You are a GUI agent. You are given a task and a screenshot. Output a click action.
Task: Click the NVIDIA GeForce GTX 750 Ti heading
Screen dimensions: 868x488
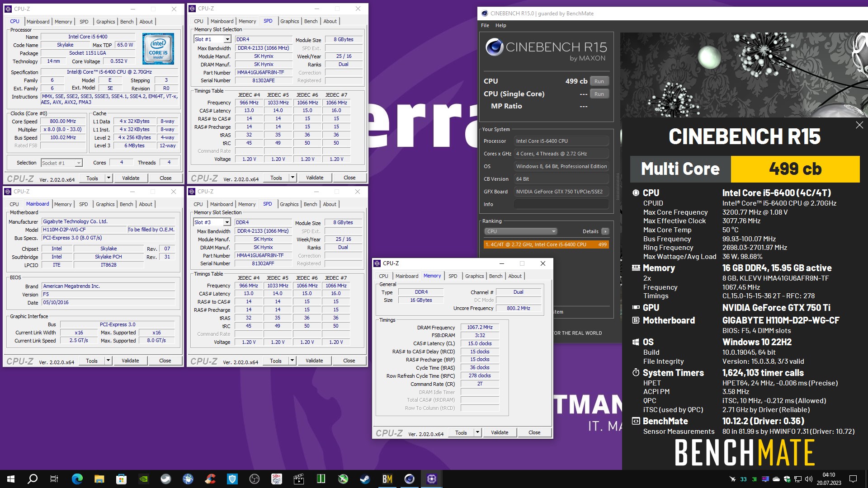click(x=776, y=308)
